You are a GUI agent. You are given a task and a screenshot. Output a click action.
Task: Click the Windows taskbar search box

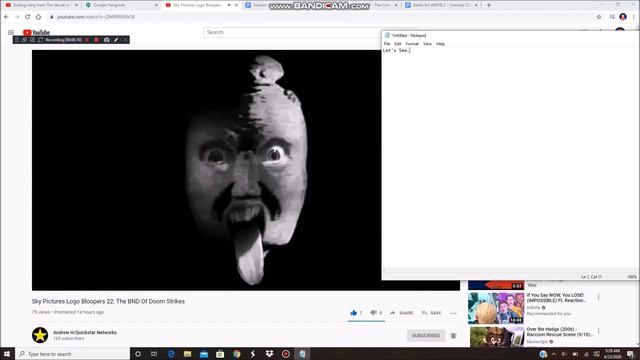tap(73, 354)
